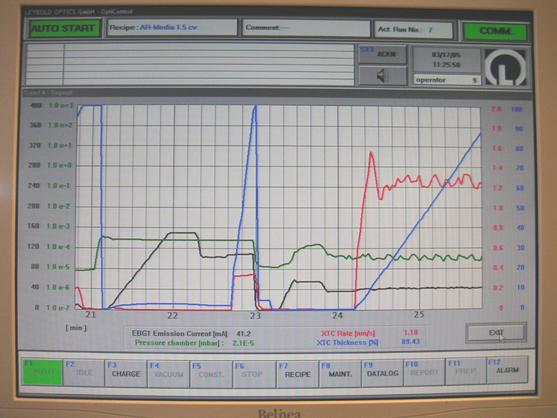The width and height of the screenshot is (557, 418).
Task: Exit the chart view with EXIT
Action: (x=496, y=333)
